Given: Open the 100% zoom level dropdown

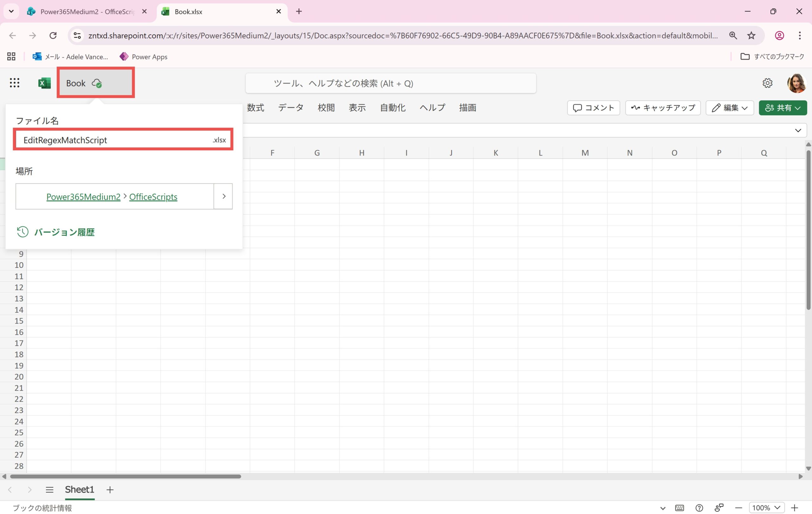Looking at the screenshot, I should pos(766,508).
